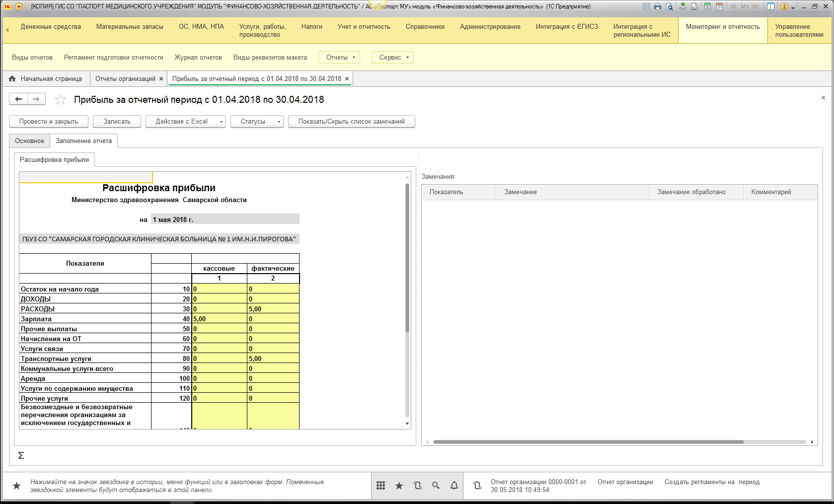The image size is (834, 504).
Task: Add report to favorites with outline star
Action: coord(60,100)
